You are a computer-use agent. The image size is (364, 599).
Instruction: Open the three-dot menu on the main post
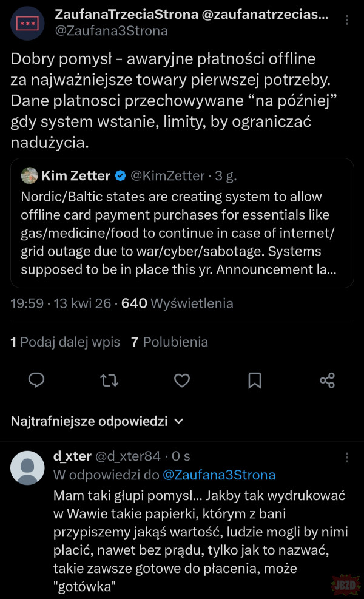coord(346,20)
